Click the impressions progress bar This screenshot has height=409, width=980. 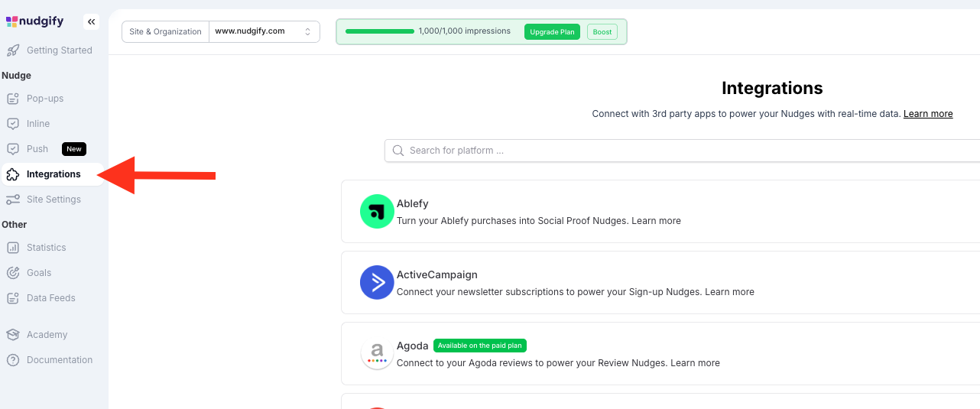pyautogui.click(x=380, y=31)
